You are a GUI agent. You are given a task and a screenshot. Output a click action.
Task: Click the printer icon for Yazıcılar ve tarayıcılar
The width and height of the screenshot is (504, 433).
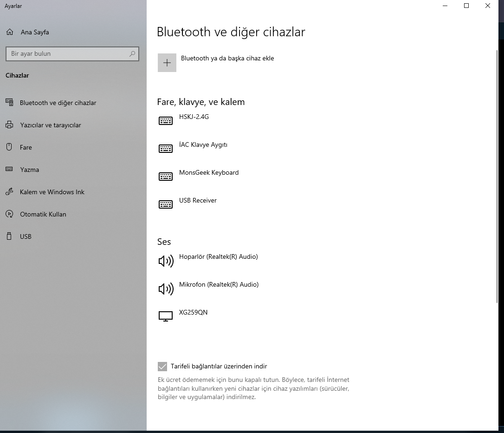9,125
